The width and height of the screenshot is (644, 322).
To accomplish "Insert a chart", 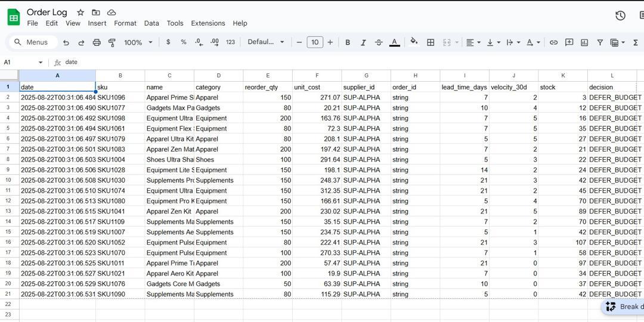I will tap(584, 42).
